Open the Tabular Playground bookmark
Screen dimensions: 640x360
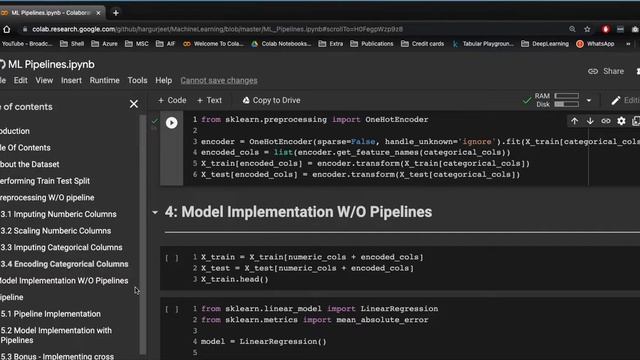click(483, 44)
